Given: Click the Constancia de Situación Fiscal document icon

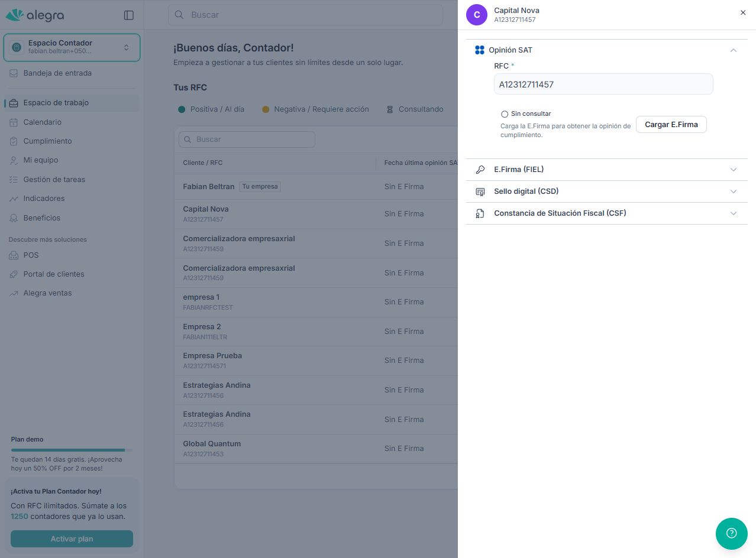Looking at the screenshot, I should [480, 213].
